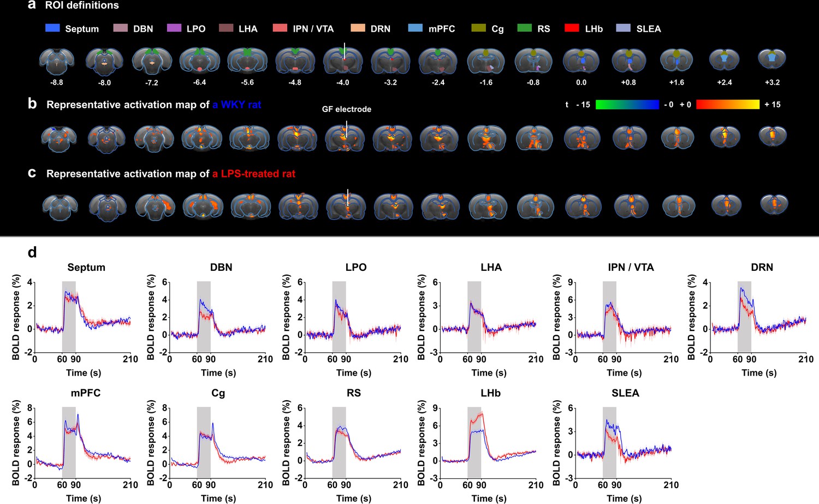Click the red LHb legend swatch
Screen dimensions: 819x504
572,28
